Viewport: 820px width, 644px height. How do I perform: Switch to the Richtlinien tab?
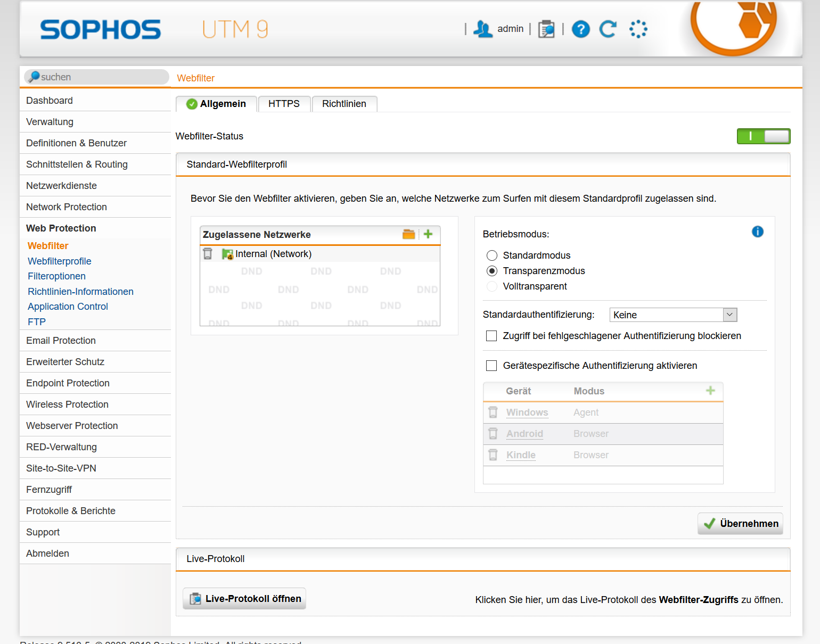(344, 104)
